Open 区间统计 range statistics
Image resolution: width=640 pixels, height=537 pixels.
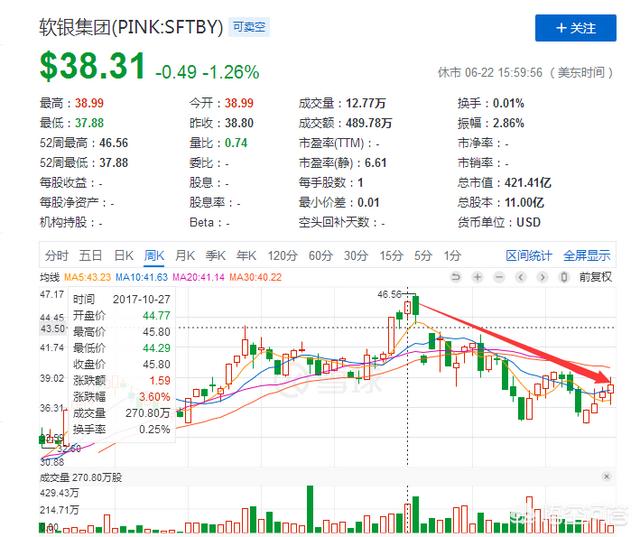529,256
